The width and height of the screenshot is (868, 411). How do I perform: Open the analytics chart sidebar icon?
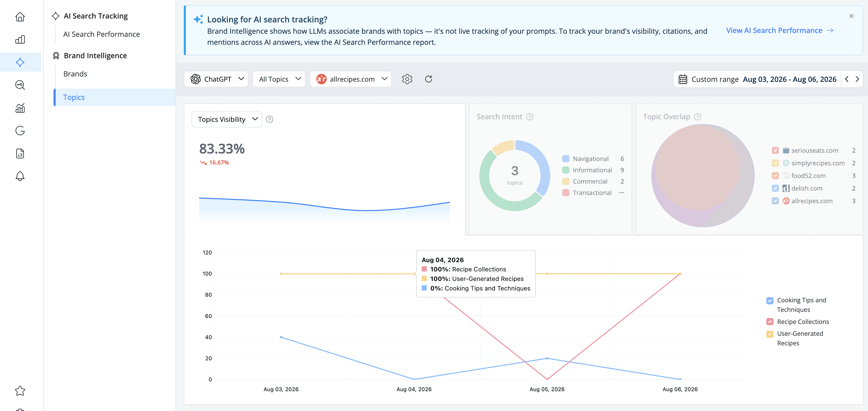pos(20,108)
